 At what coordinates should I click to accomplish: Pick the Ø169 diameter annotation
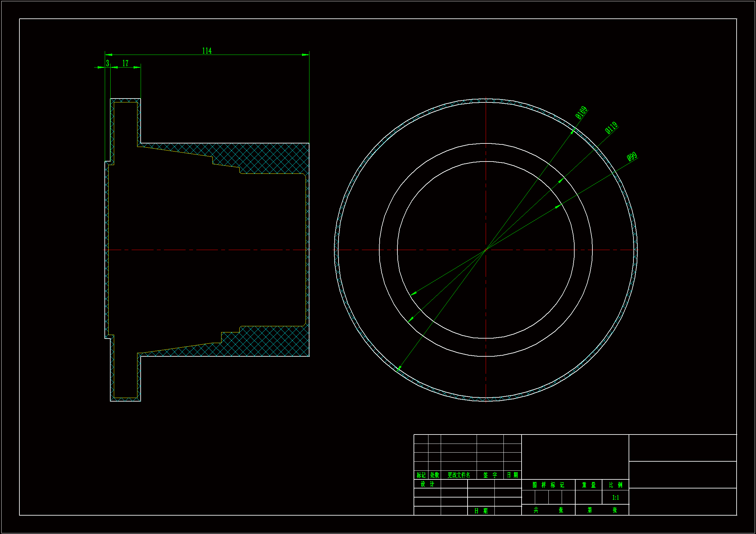[581, 112]
